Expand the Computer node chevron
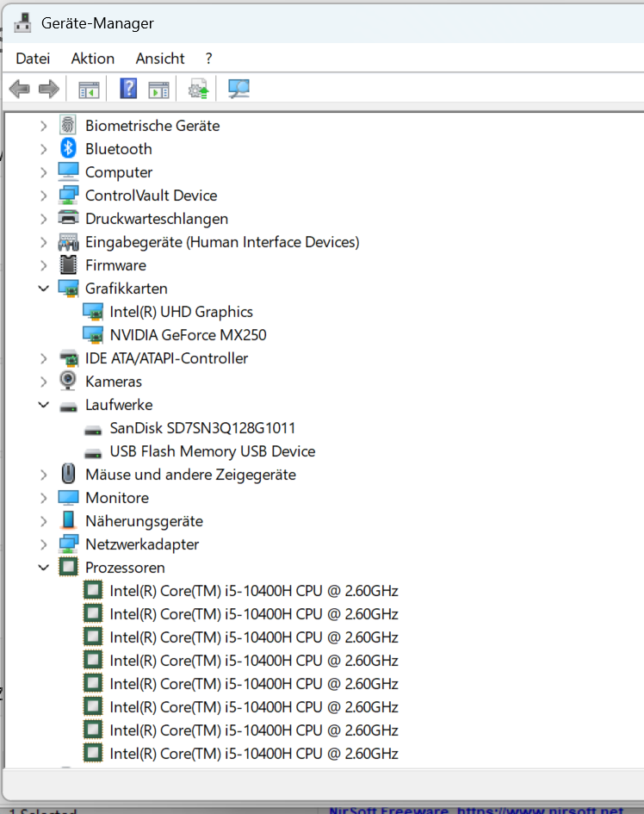644x814 pixels. 44,172
